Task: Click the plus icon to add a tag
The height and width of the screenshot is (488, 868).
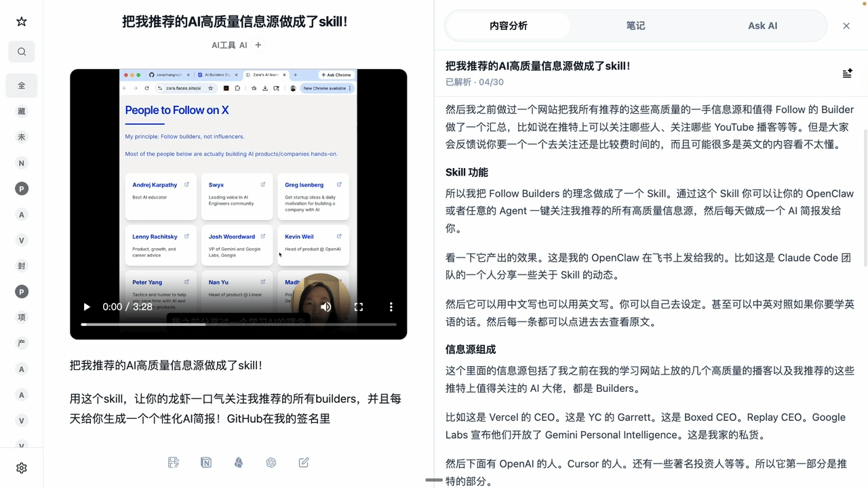Action: click(x=258, y=45)
